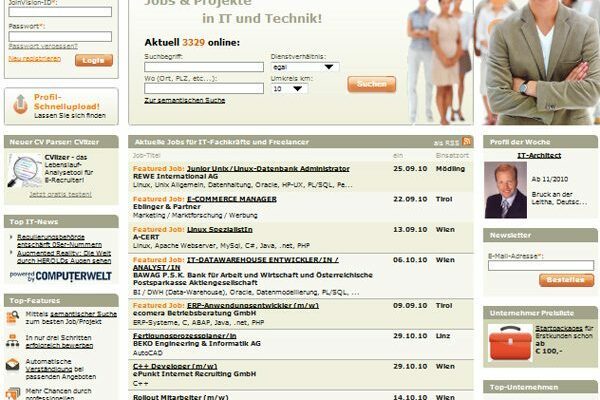Click the Startpackages link
Viewport: 600px width, 400px height.
(559, 328)
